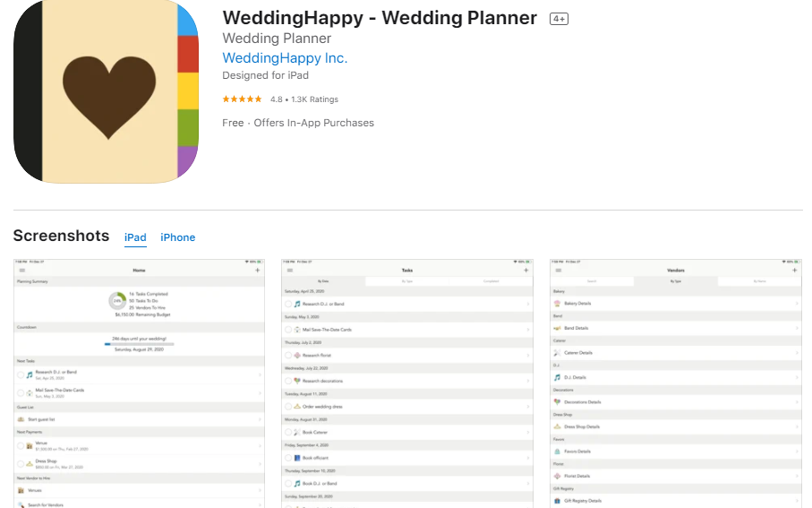Check Order wedding dress task circle
Image resolution: width=812 pixels, height=508 pixels.
click(288, 407)
